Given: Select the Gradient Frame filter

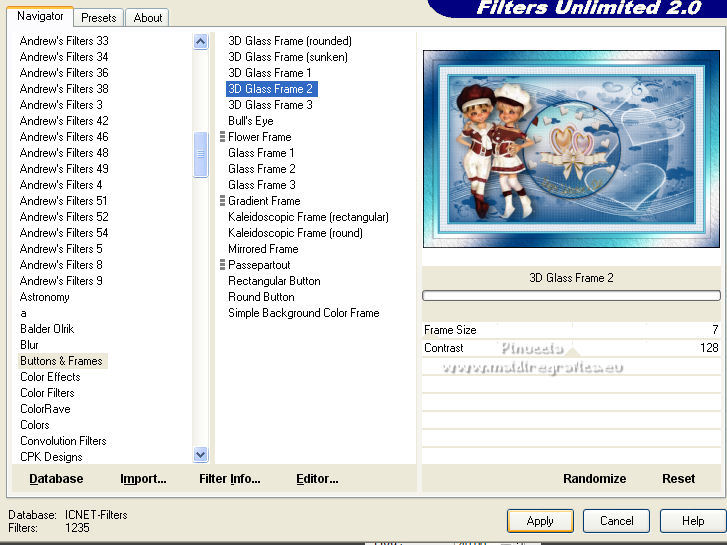Looking at the screenshot, I should pos(264,201).
